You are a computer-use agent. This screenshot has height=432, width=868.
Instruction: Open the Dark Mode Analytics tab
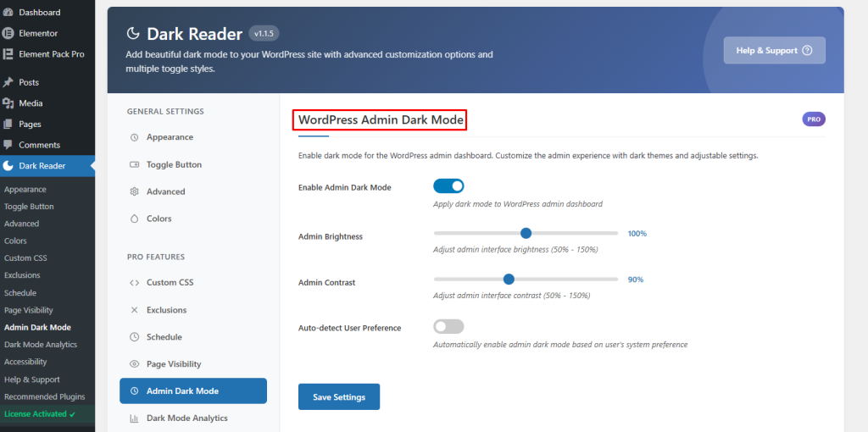tap(193, 418)
